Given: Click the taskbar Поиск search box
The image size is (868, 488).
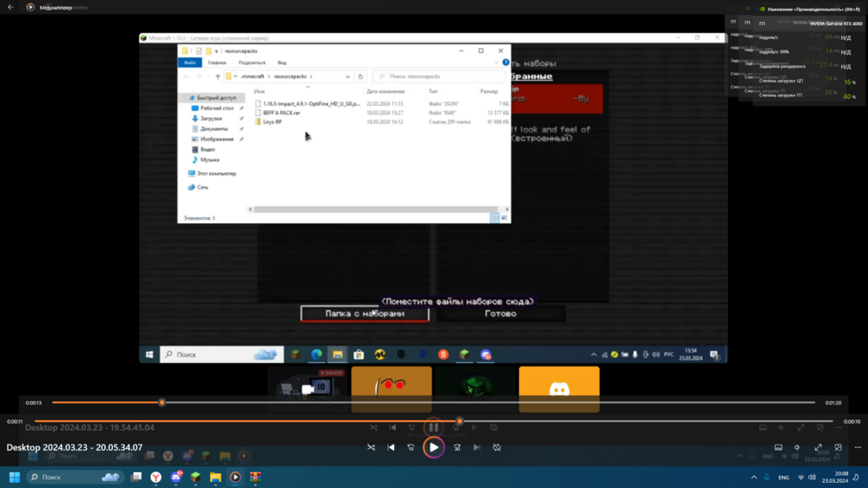Looking at the screenshot, I should point(74,477).
